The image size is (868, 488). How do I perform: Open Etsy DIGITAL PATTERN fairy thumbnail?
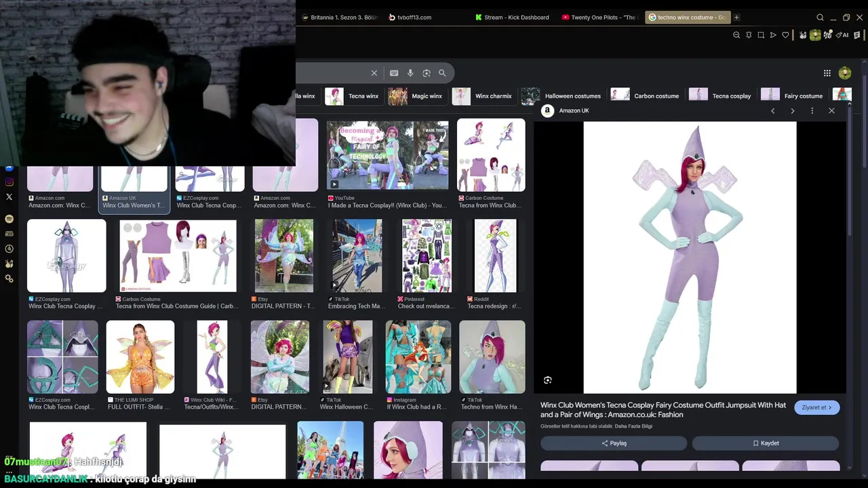(x=284, y=256)
